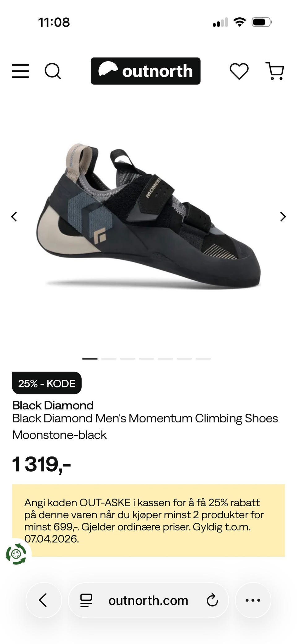Show next product image arrow
297x644 pixels.
coord(283,217)
